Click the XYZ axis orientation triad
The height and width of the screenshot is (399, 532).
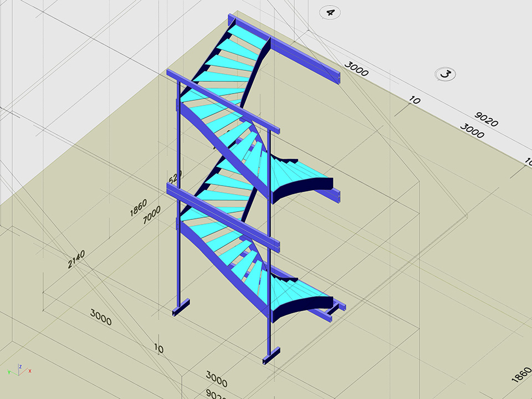point(19,370)
